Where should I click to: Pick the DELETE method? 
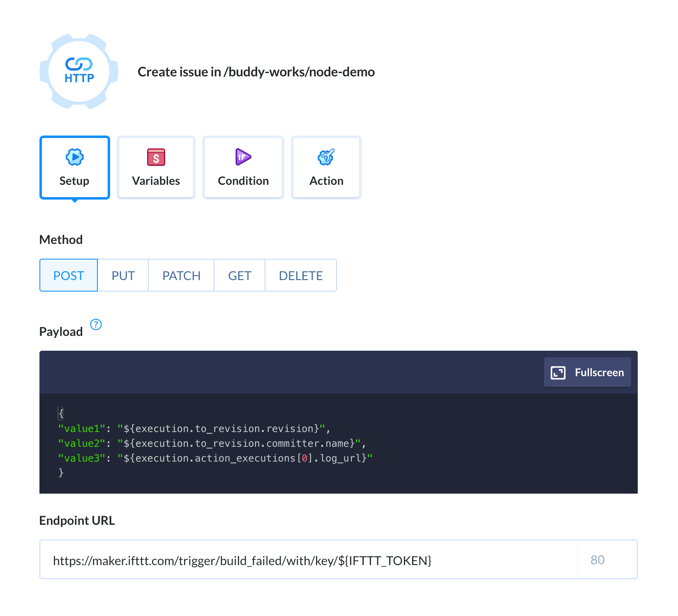tap(301, 276)
